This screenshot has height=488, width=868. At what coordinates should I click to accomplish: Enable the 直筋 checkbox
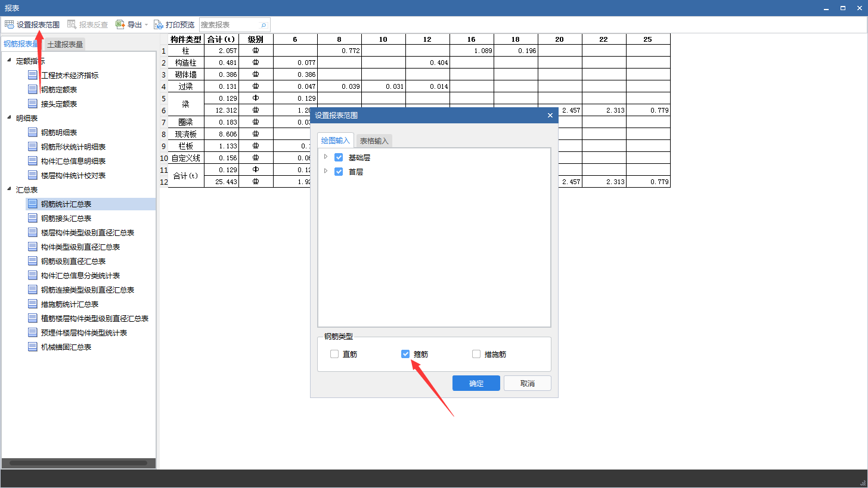[334, 354]
